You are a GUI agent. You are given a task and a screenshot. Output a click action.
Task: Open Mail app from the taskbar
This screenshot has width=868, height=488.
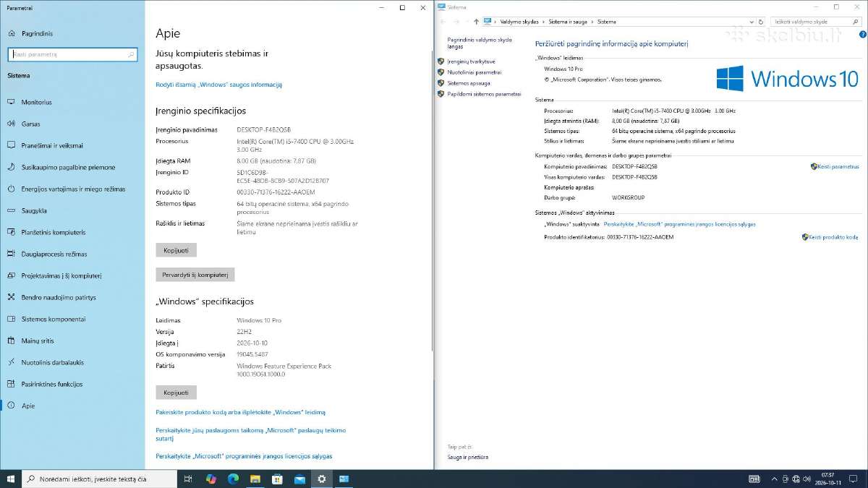(x=299, y=479)
